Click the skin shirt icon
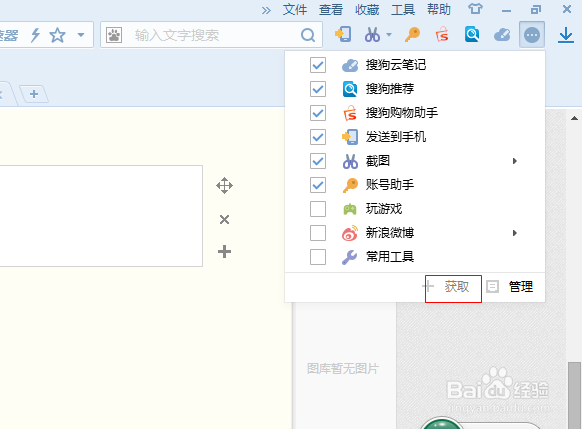This screenshot has height=429, width=582. pos(475,9)
